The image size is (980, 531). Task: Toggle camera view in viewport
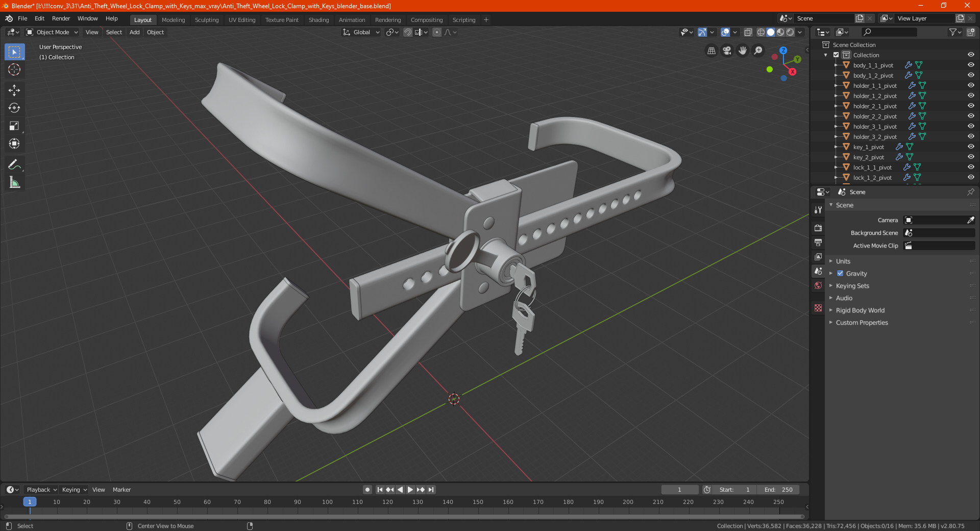[727, 51]
